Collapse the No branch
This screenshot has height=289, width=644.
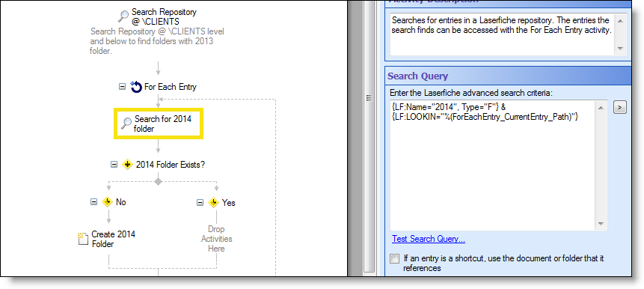pos(93,202)
